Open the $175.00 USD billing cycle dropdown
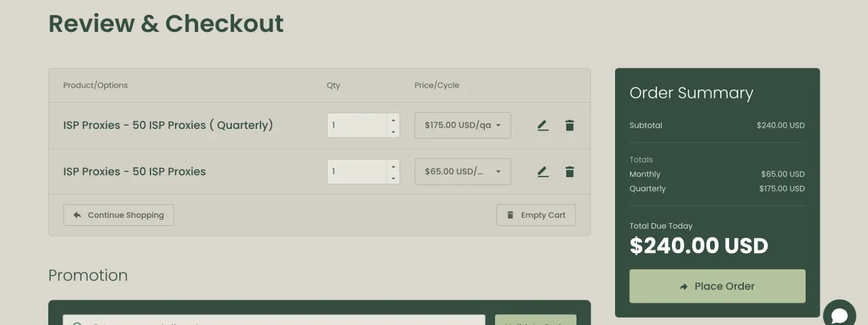 point(462,126)
